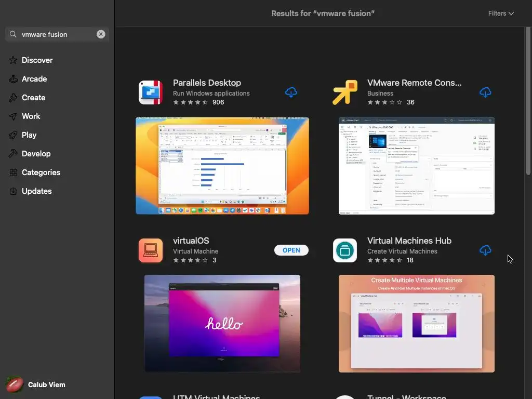
Task: Open the VMware Remote Cons... title link
Action: tap(414, 83)
